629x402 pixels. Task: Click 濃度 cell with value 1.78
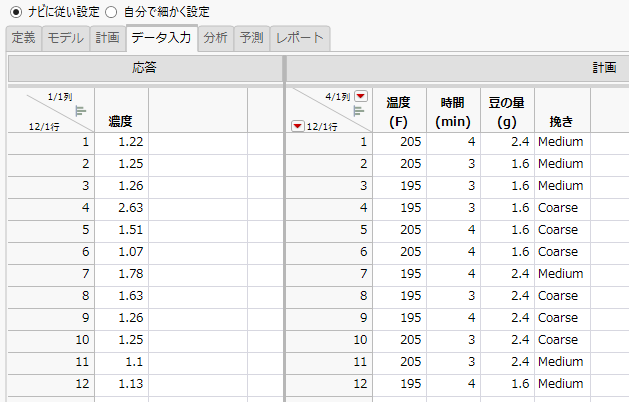click(x=121, y=274)
